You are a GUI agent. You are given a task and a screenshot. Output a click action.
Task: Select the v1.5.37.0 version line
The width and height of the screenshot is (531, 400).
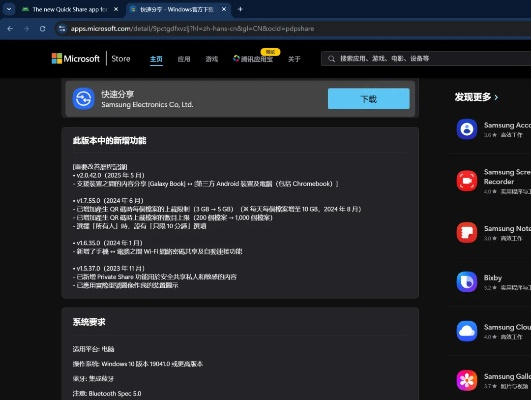click(x=108, y=268)
